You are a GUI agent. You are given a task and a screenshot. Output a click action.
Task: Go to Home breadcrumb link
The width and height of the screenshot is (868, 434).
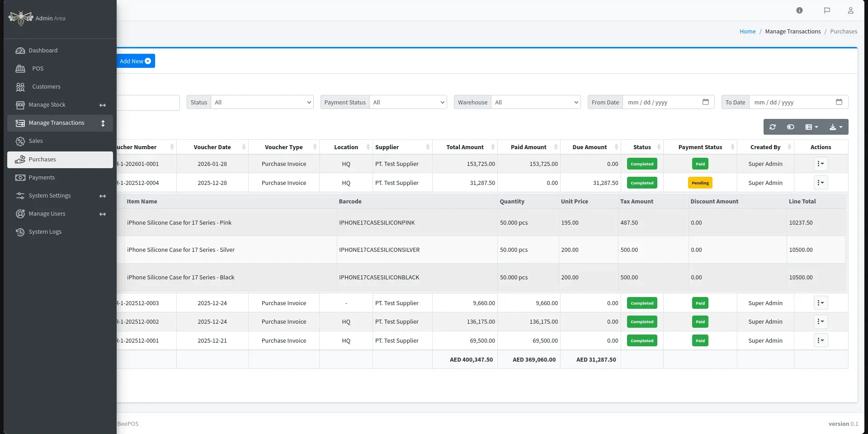coord(747,32)
